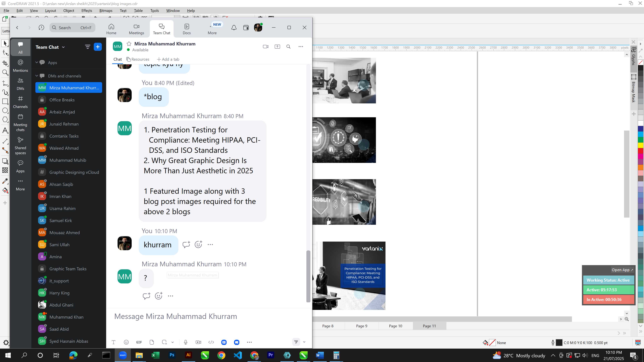Open text formatting options in message box

[114, 342]
